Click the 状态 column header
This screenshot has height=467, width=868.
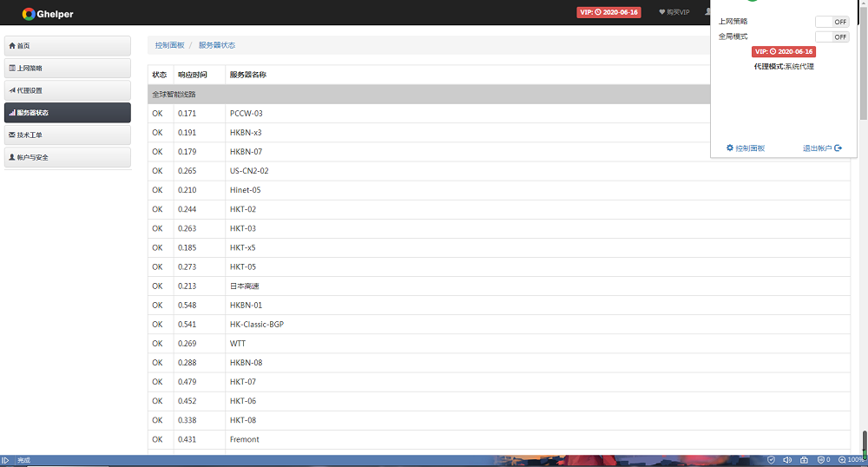160,75
